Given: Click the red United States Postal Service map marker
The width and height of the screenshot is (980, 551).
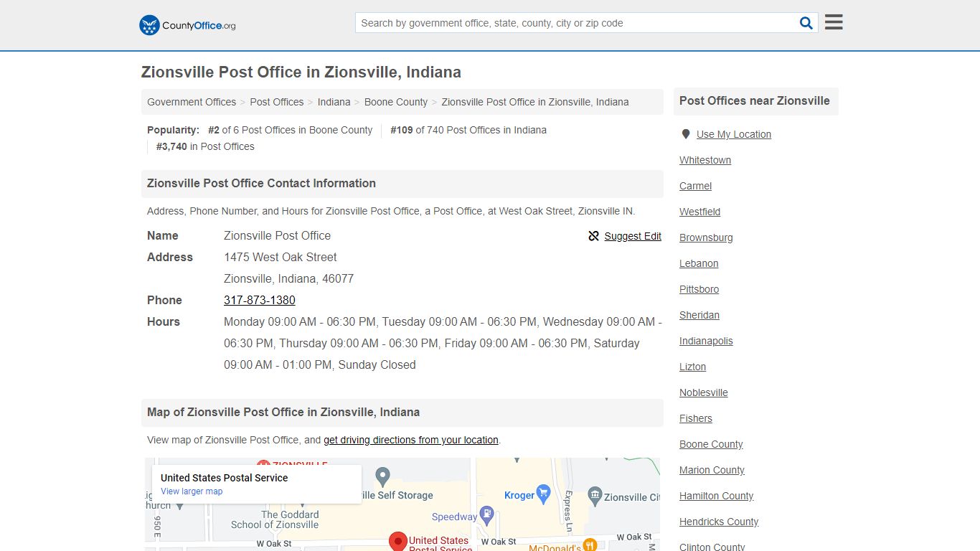Looking at the screenshot, I should point(397,541).
